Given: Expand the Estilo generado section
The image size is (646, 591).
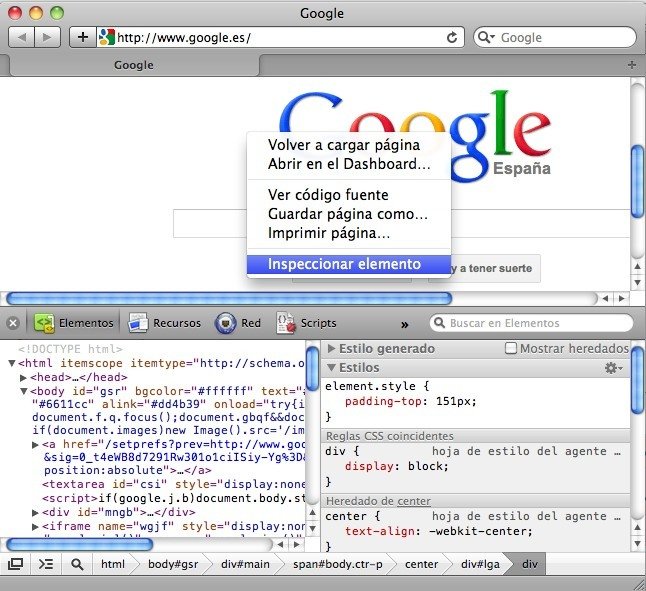Looking at the screenshot, I should click(x=331, y=348).
